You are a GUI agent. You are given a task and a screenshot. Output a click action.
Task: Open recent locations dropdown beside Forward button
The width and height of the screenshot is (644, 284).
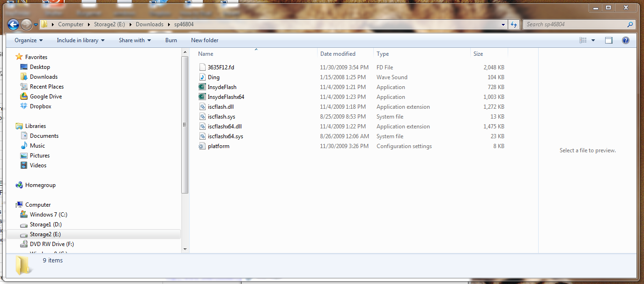pyautogui.click(x=36, y=25)
